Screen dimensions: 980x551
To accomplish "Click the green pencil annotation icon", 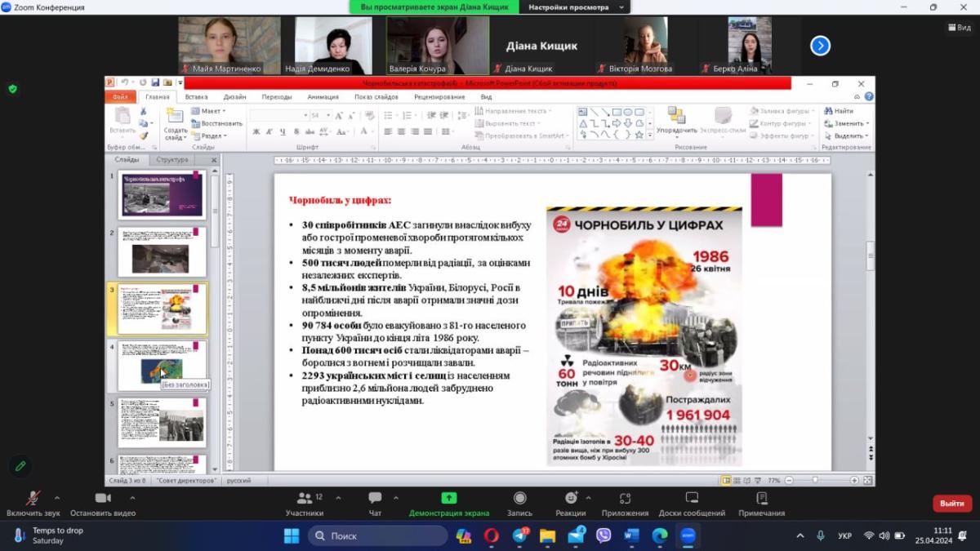I will (20, 466).
